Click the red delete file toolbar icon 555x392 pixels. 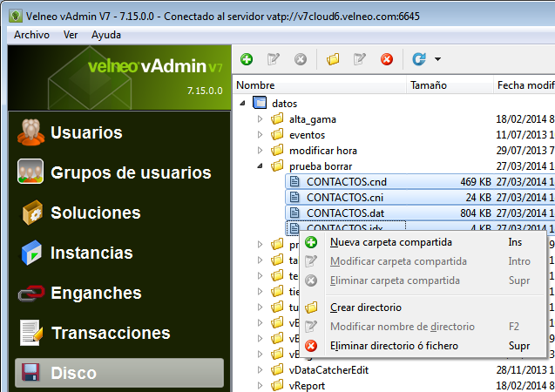point(387,59)
